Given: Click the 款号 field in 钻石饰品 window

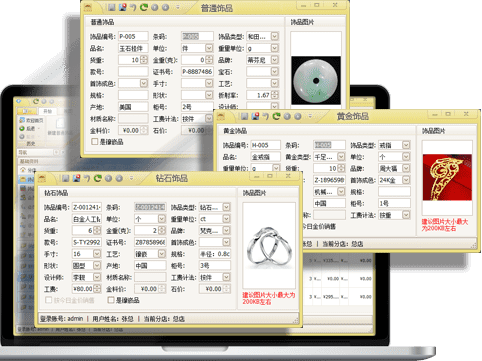Looking at the screenshot, I should pyautogui.click(x=87, y=242).
